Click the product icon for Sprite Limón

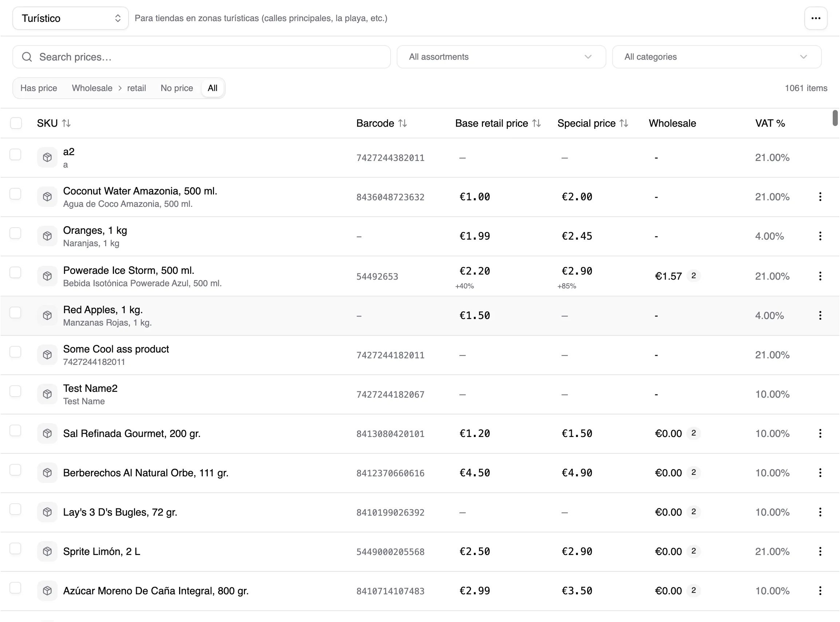pos(47,551)
